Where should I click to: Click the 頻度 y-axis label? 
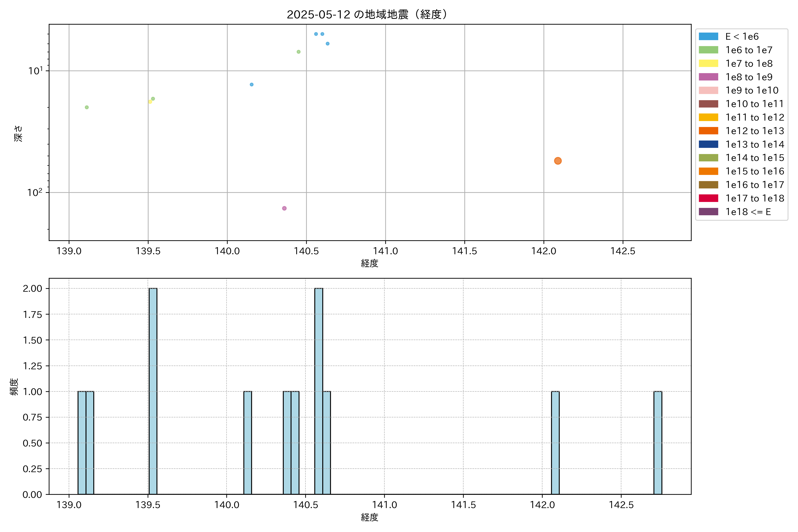point(14,387)
